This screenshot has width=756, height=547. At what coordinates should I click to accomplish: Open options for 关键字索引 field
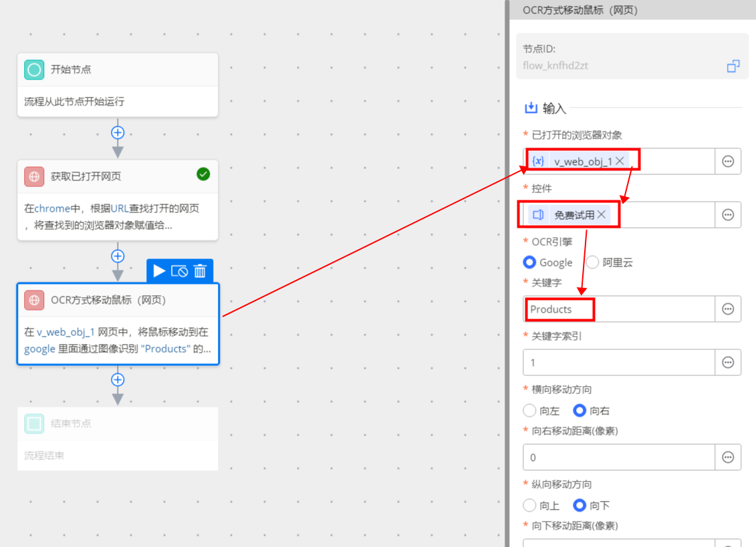click(728, 363)
